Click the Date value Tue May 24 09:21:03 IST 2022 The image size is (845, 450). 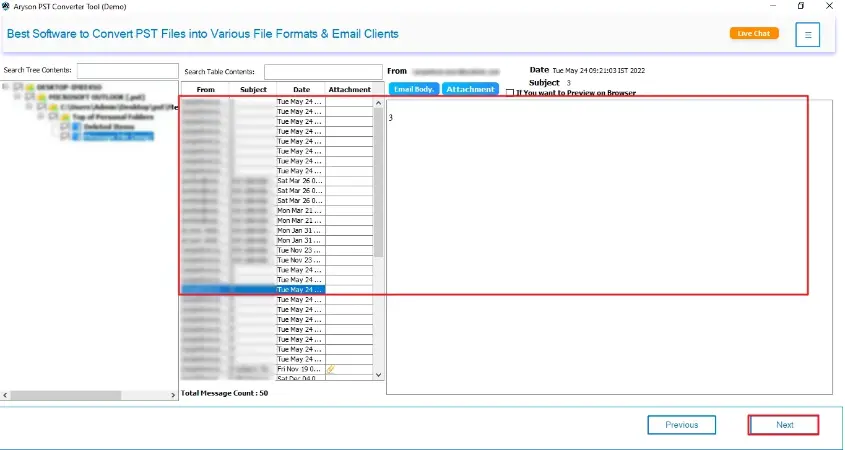tap(598, 71)
